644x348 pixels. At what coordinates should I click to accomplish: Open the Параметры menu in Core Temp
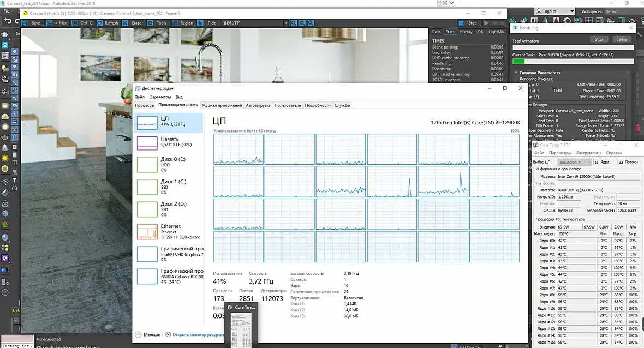click(560, 153)
